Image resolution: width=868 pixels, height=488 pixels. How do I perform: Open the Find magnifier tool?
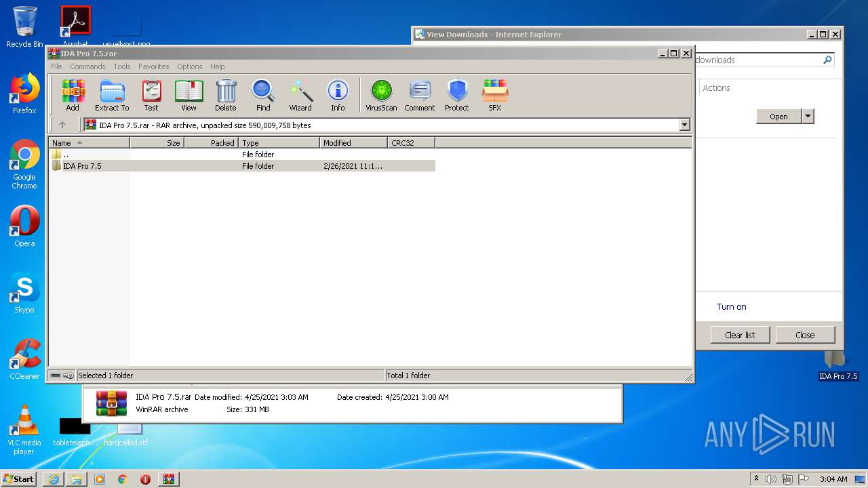(x=263, y=95)
